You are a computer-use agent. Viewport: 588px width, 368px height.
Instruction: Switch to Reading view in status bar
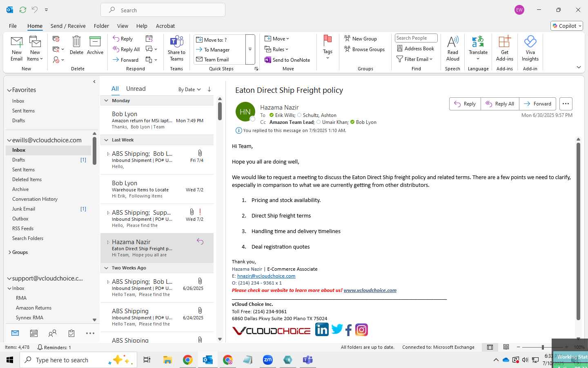point(506,347)
